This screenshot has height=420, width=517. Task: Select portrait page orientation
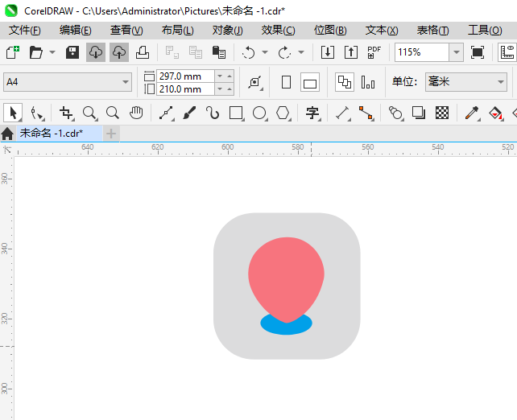(x=286, y=82)
